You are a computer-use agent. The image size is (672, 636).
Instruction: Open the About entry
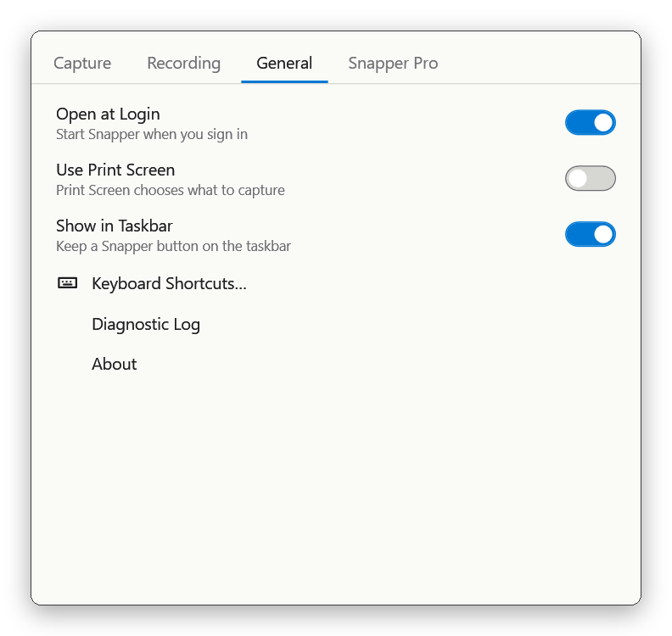(114, 364)
